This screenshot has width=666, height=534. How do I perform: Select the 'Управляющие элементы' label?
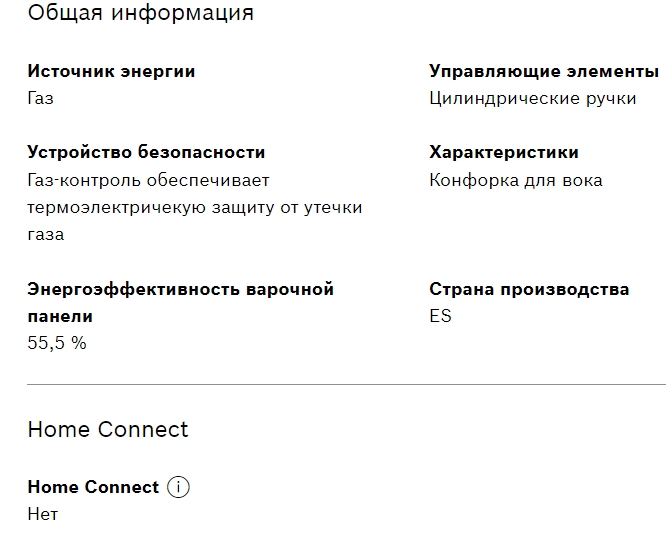pyautogui.click(x=543, y=71)
